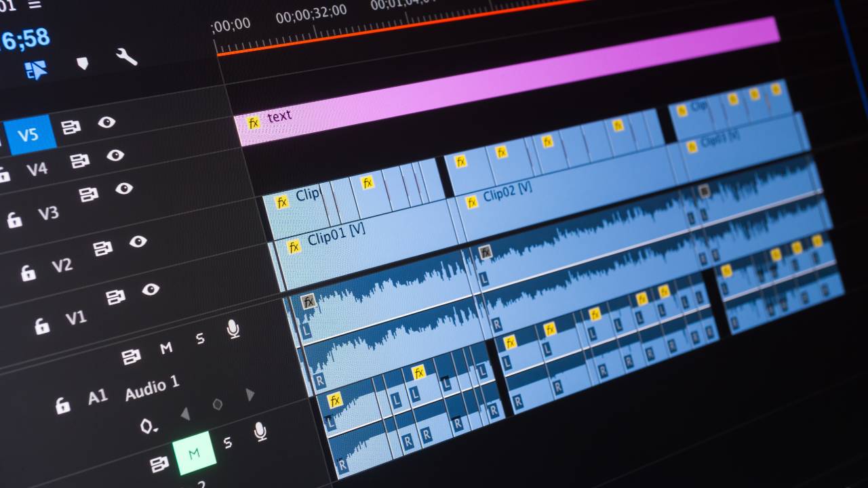Click the fx badge on Clip01 [V]
Viewport: 868px width, 488px height.
[294, 247]
